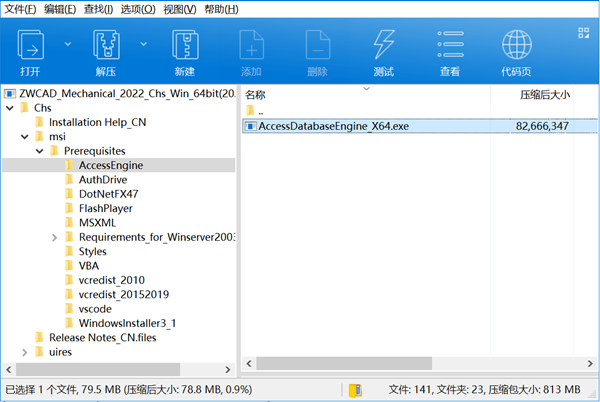This screenshot has width=600, height=402.
Task: Click the 名称 column header
Action: (x=255, y=95)
